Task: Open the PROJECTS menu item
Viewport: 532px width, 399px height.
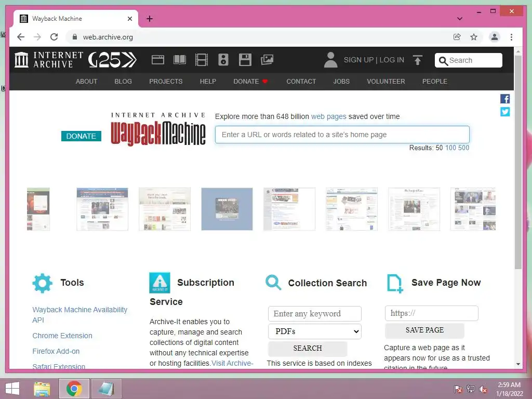Action: (x=166, y=82)
